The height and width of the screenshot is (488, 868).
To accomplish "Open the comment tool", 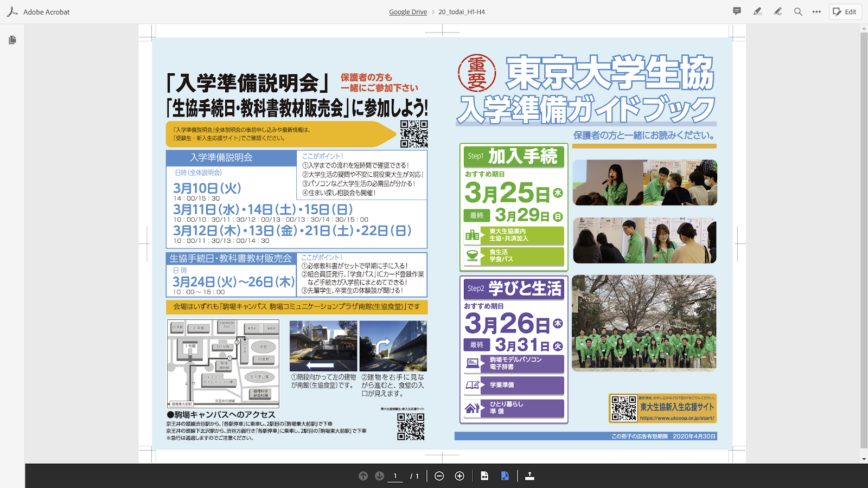I will [x=737, y=11].
